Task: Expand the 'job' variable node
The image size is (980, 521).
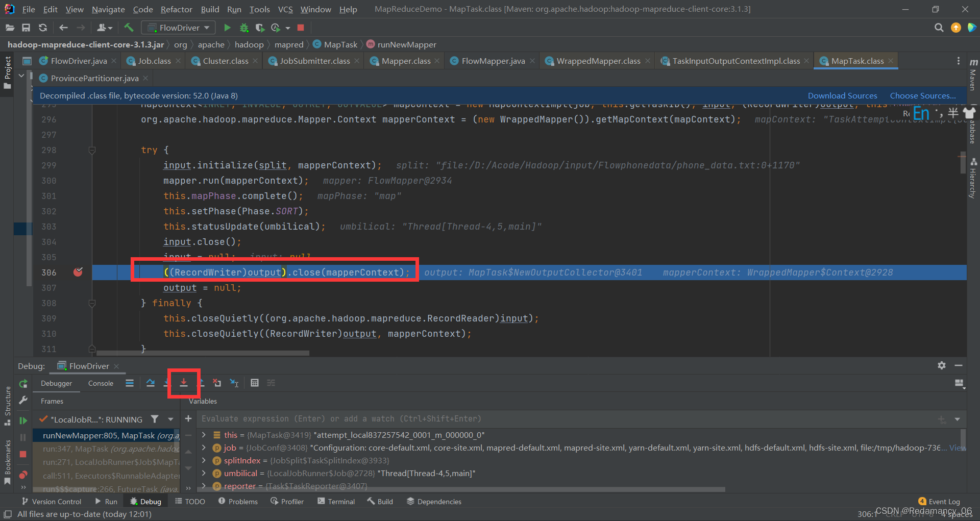Action: click(x=204, y=448)
